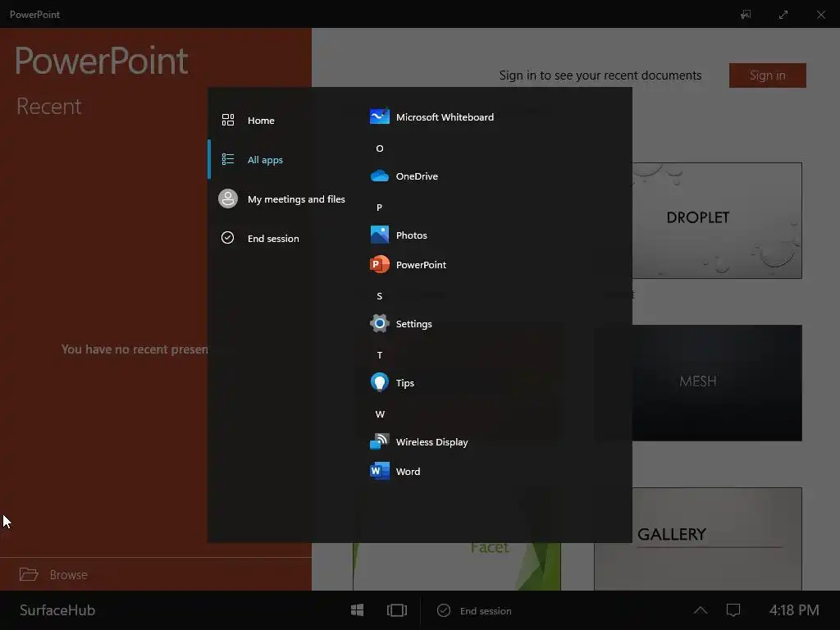Open the Photos app icon
Image resolution: width=840 pixels, height=630 pixels.
[379, 235]
